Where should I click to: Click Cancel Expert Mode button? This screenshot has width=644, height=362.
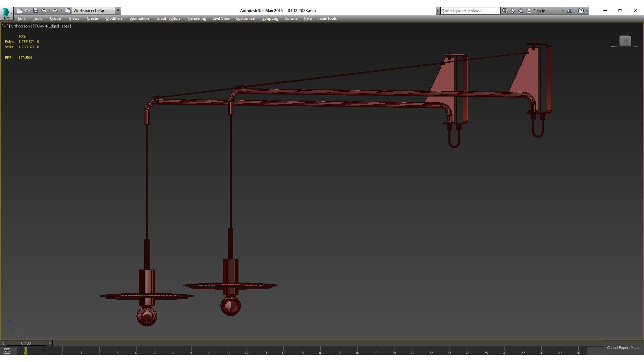623,348
